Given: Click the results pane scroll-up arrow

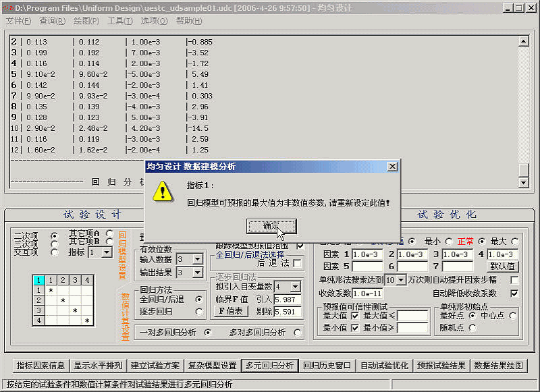Looking at the screenshot, I should (x=522, y=42).
